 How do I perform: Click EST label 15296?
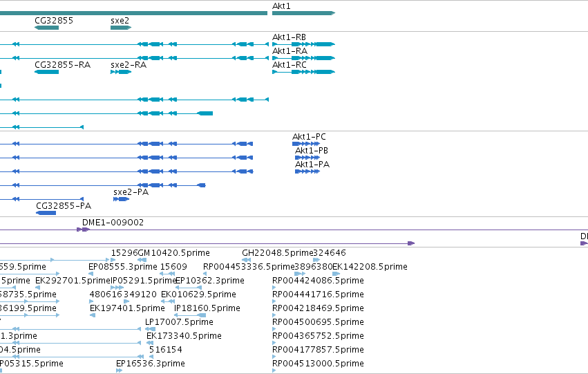[124, 253]
